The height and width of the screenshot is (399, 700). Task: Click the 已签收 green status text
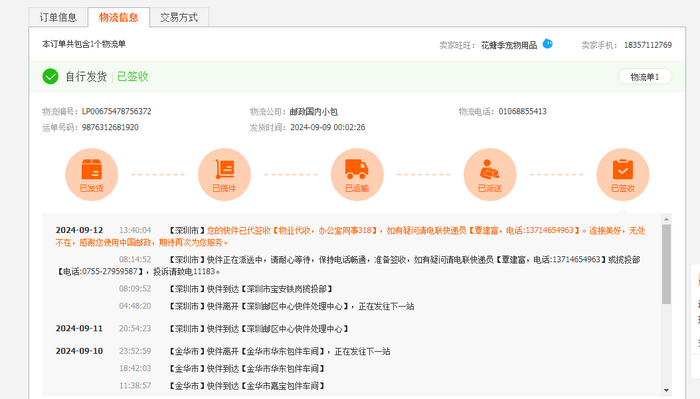tap(133, 76)
